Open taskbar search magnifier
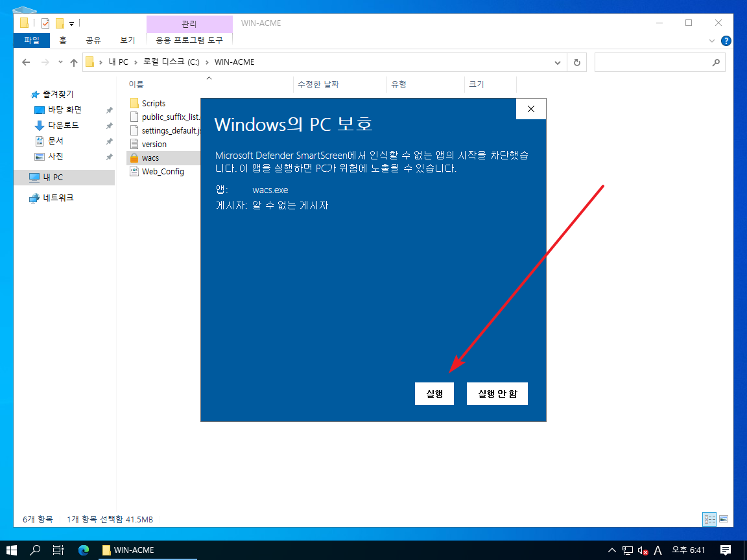Viewport: 747px width, 560px height. pos(35,550)
